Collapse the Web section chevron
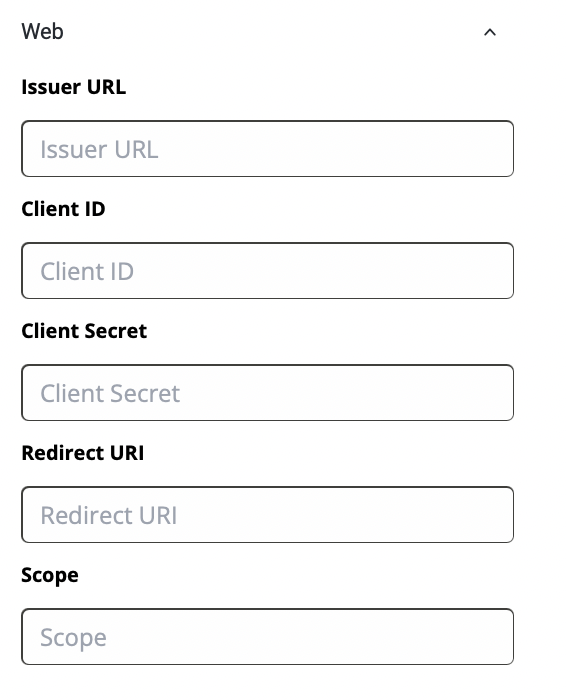This screenshot has height=700, width=566. coord(490,32)
